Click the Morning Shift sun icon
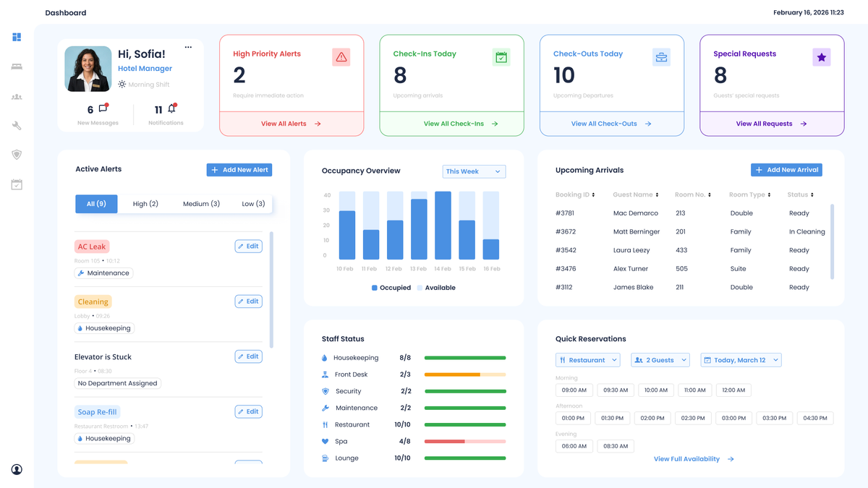Image resolution: width=868 pixels, height=488 pixels. point(122,85)
